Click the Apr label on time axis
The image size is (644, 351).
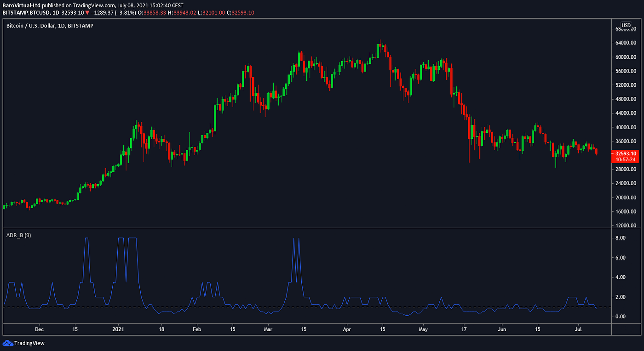pos(347,329)
